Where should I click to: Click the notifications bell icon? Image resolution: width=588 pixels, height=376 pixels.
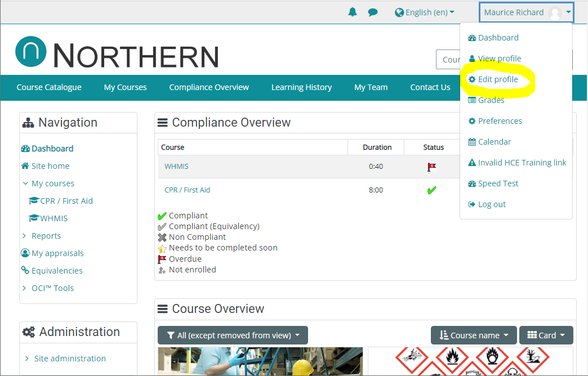[x=353, y=12]
